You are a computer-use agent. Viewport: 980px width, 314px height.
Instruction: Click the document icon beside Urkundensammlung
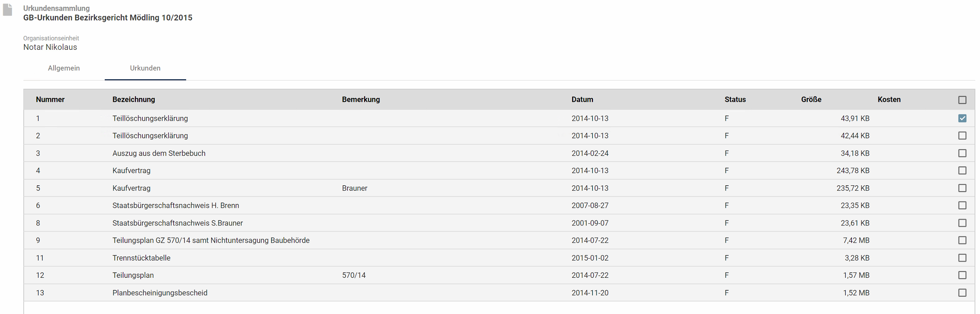pos(8,10)
